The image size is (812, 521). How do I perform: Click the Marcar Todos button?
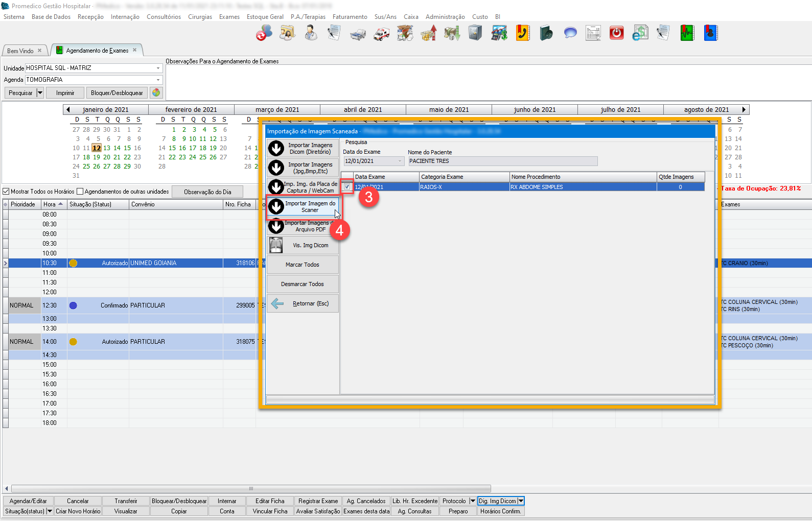point(303,265)
